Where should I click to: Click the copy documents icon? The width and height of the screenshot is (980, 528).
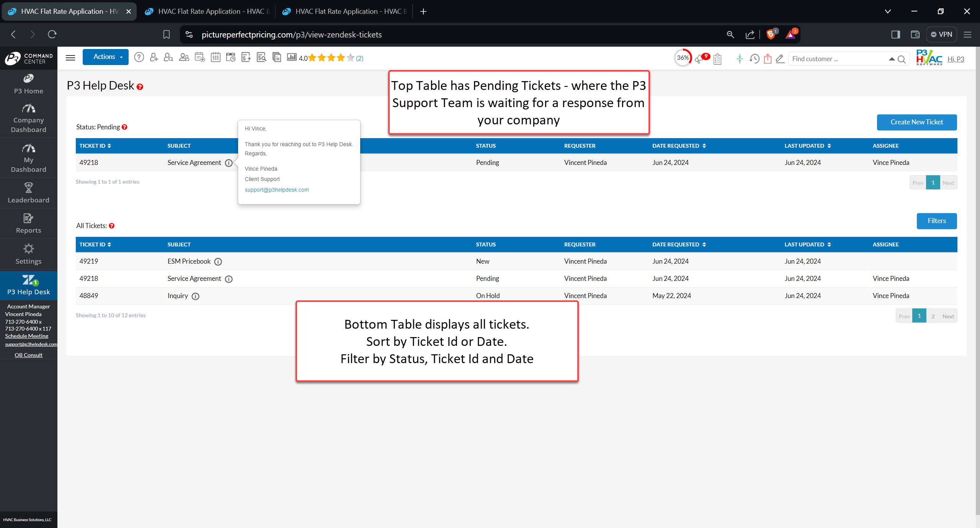[x=277, y=57]
